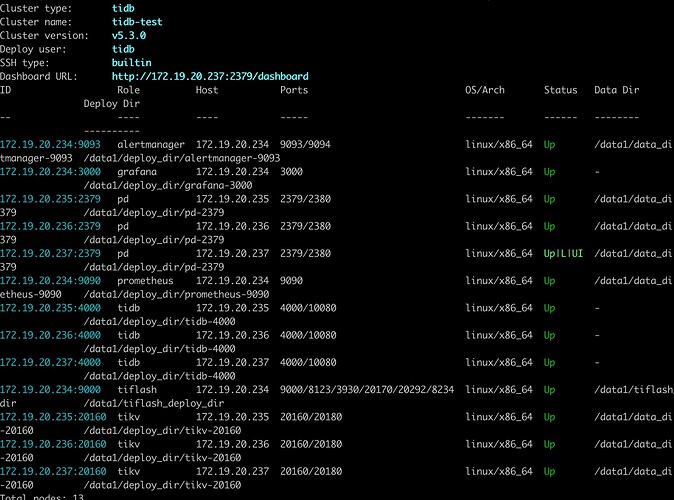Screen dimensions: 674x500
Task: Click the tiflash role text
Action: click(137, 390)
